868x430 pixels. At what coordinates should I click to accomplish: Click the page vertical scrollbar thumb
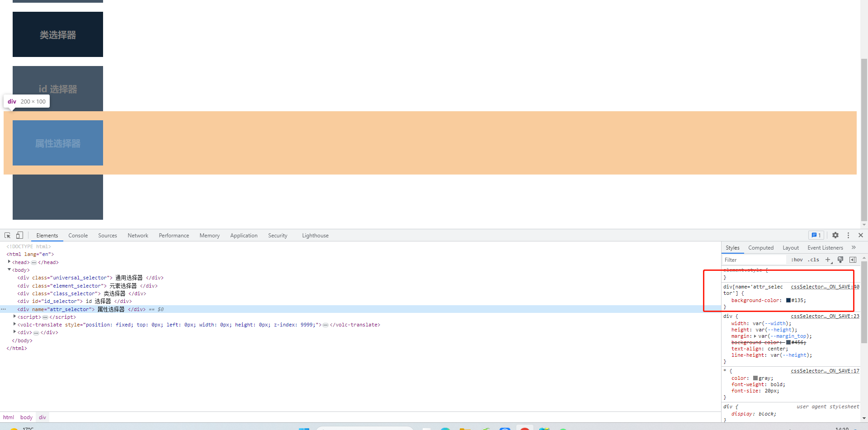point(864,139)
